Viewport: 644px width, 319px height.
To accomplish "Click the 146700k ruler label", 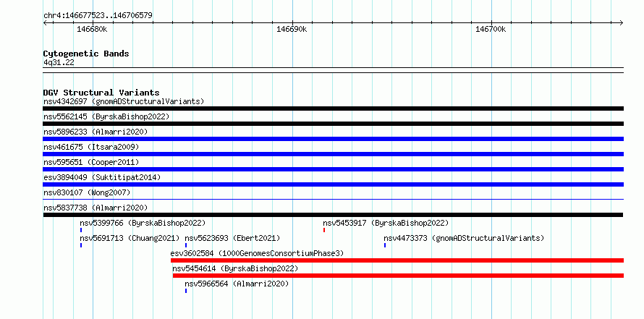I will coord(491,29).
